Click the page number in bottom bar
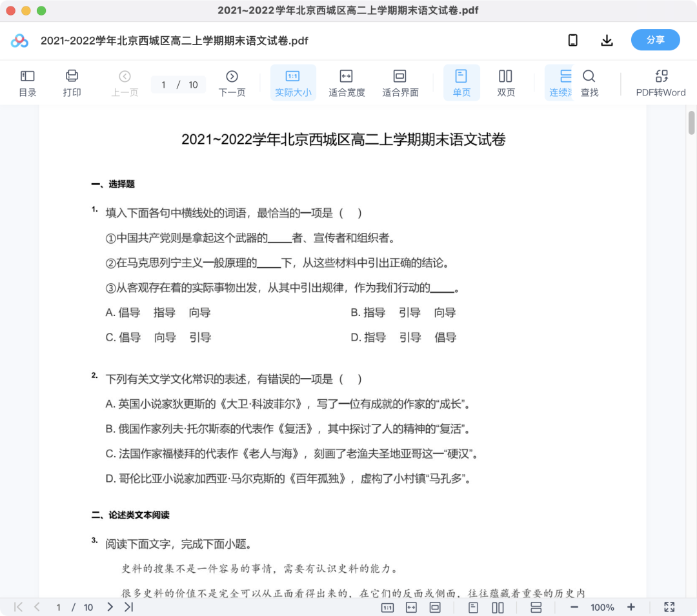The image size is (697, 616). click(58, 608)
